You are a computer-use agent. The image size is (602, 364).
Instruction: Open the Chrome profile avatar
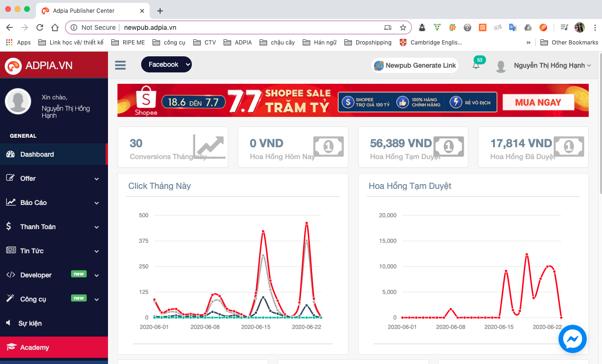pos(580,27)
